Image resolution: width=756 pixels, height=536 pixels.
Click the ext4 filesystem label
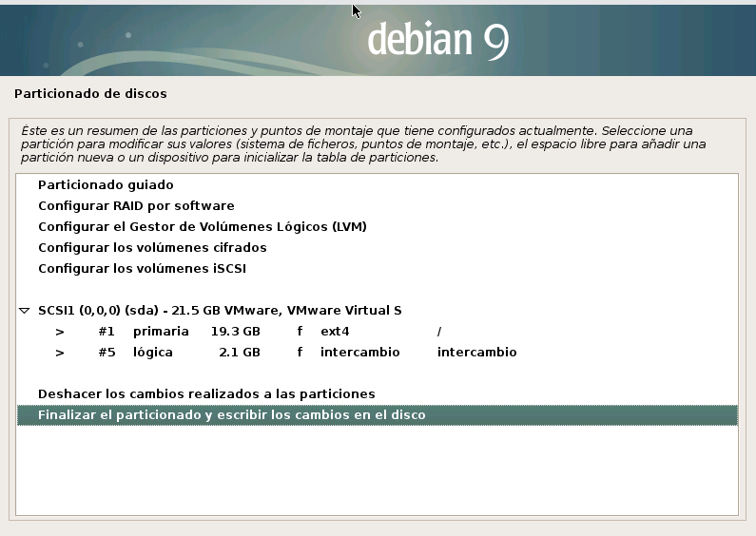point(335,332)
